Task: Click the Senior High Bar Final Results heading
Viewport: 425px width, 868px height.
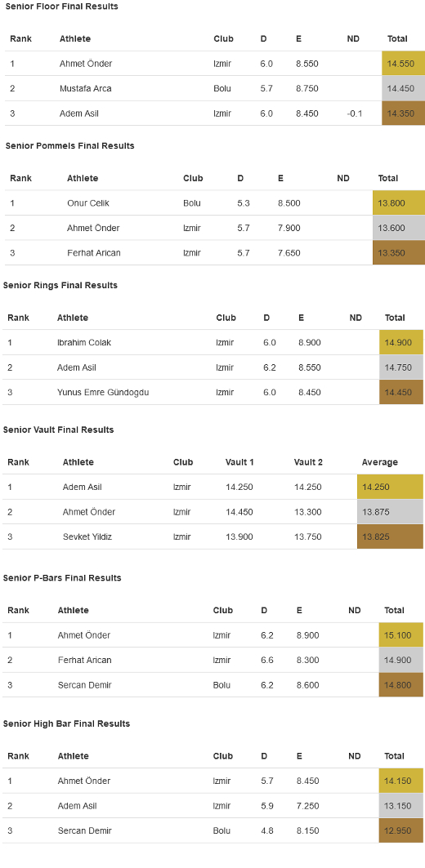Action: (66, 724)
